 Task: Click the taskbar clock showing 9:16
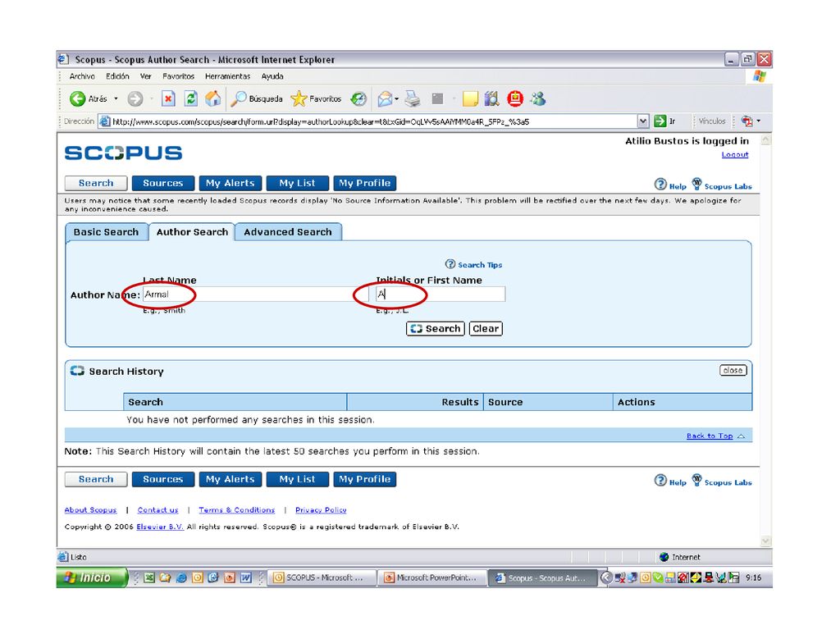tap(753, 577)
